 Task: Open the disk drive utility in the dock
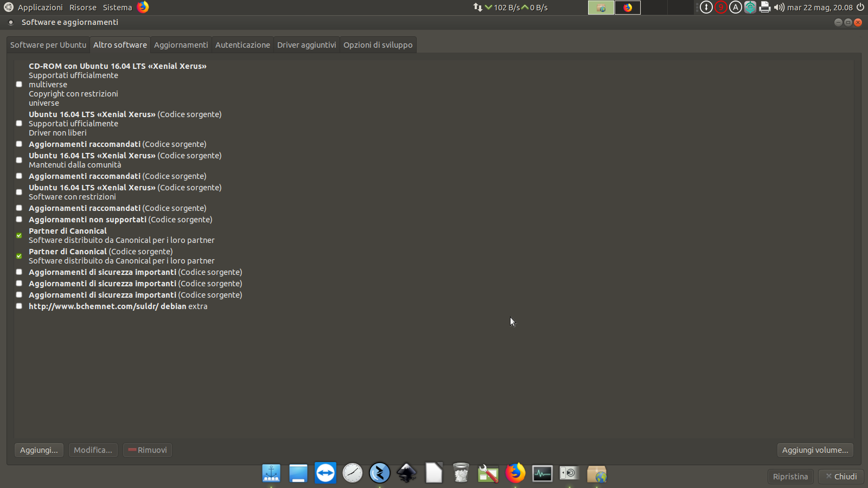click(570, 473)
